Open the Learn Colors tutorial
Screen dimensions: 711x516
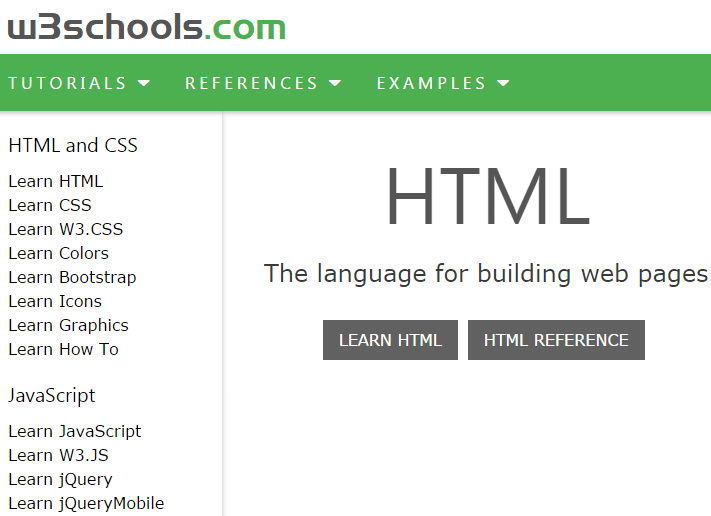point(59,253)
